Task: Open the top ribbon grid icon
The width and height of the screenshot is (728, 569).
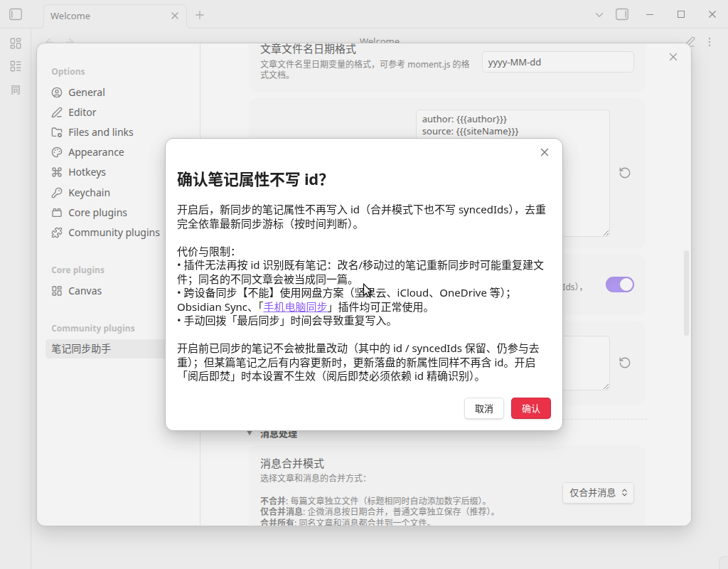Action: 16,43
